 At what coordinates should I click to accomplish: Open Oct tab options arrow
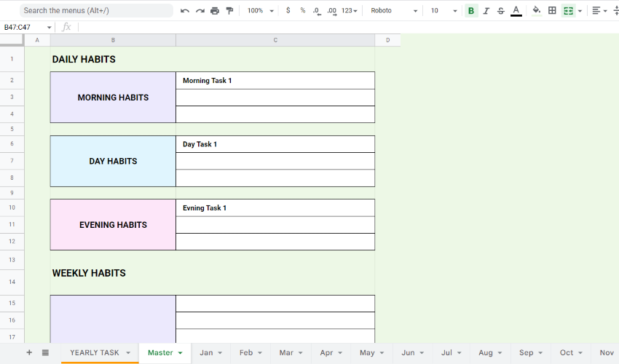point(580,353)
